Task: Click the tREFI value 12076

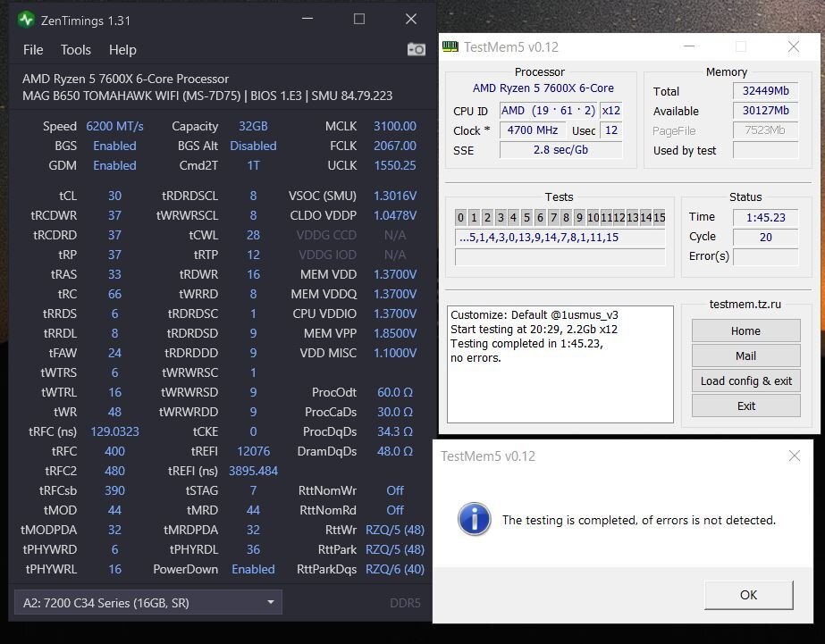Action: [253, 451]
